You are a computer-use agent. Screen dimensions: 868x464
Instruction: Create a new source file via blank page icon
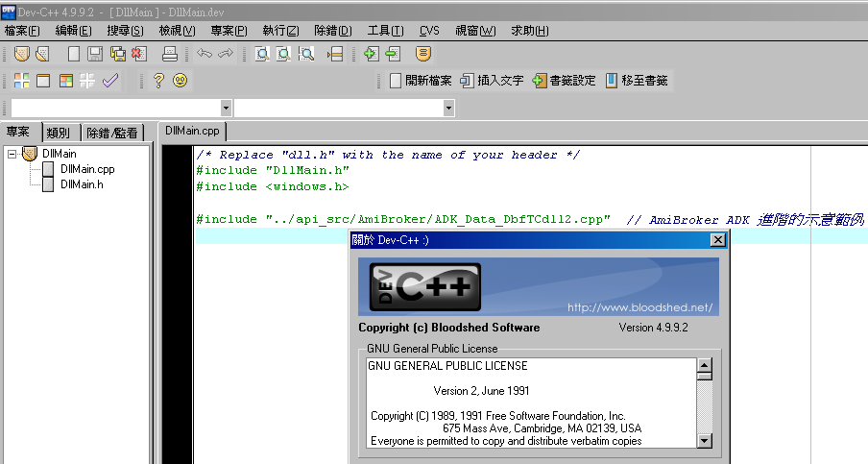tap(74, 54)
